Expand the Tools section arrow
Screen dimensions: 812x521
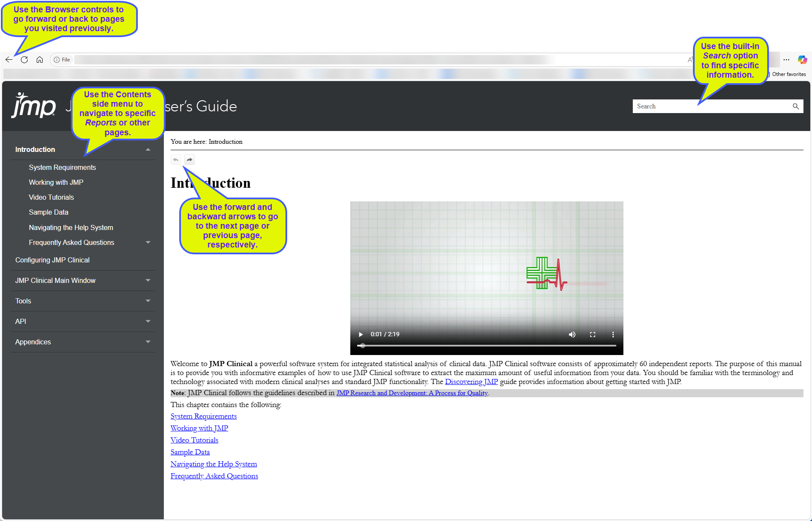point(148,301)
